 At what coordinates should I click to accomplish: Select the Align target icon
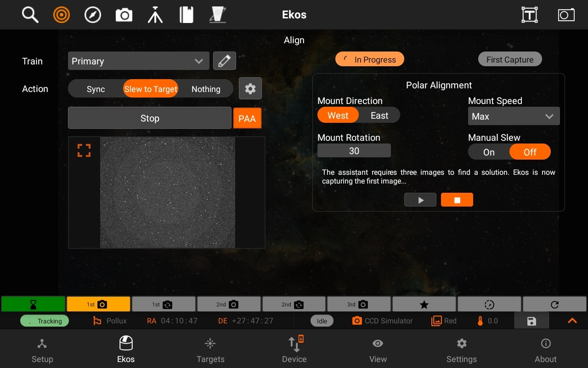pyautogui.click(x=61, y=15)
